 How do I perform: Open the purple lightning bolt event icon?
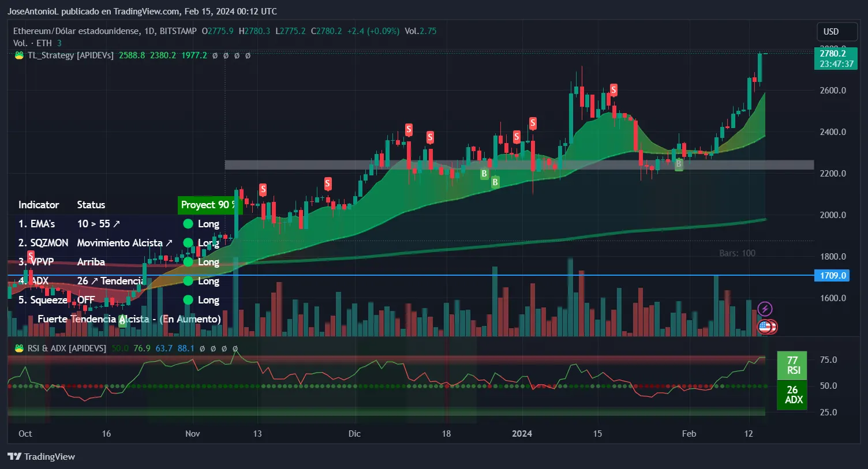coord(765,309)
